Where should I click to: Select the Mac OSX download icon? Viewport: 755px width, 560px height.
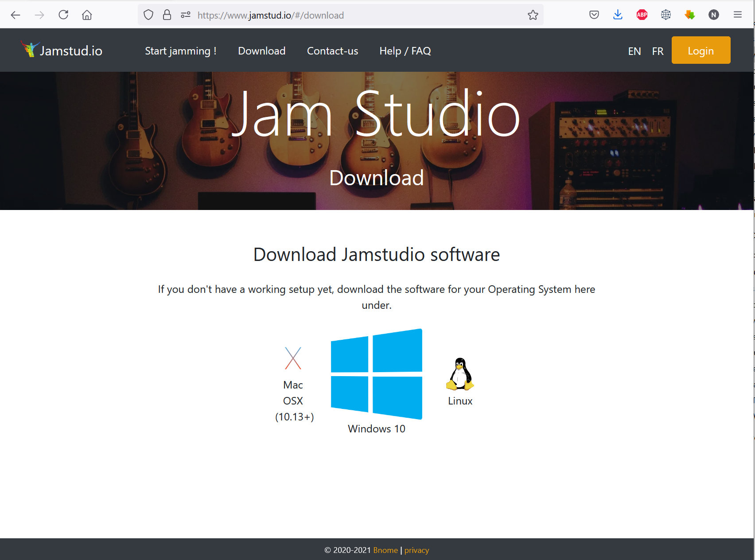293,359
